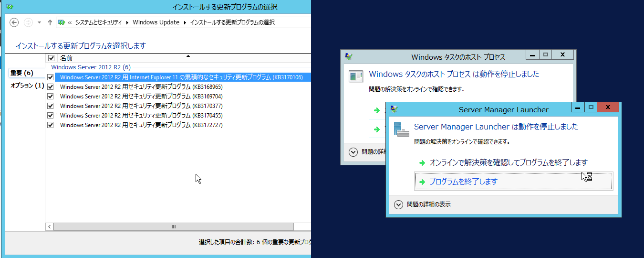Maximize the Windows タスクのホスト プロセス dialog
The image size is (644, 258).
546,55
